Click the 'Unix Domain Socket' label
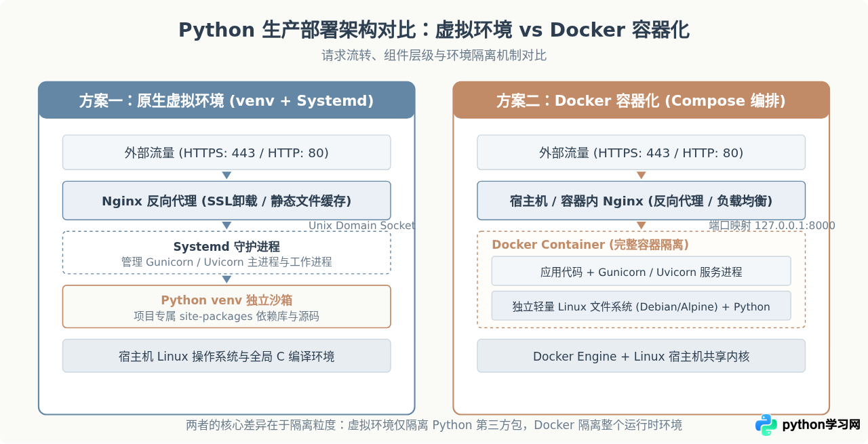Screen dimensions: 868x444 pos(361,226)
